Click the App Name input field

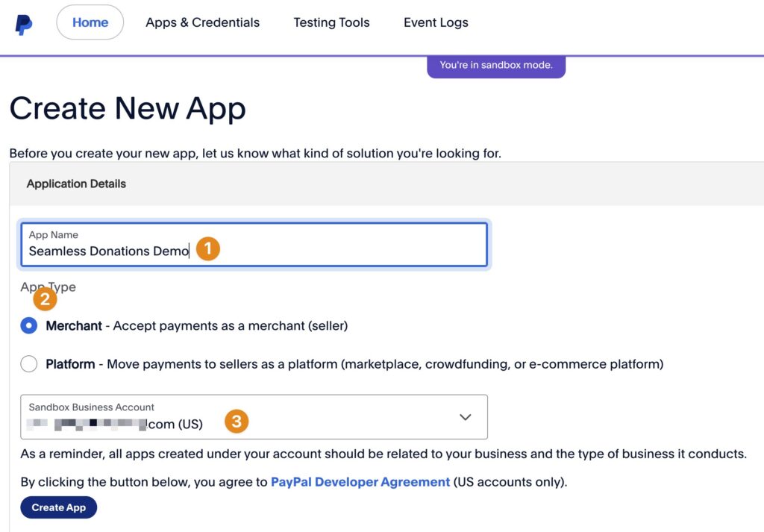[x=254, y=245]
